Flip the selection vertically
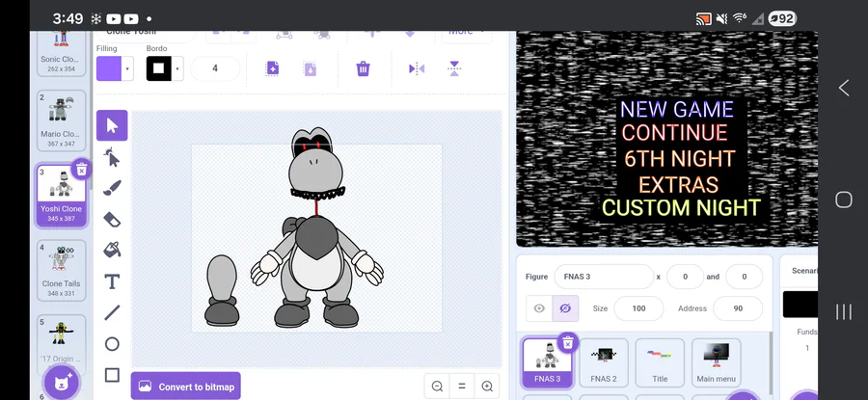 (x=454, y=68)
